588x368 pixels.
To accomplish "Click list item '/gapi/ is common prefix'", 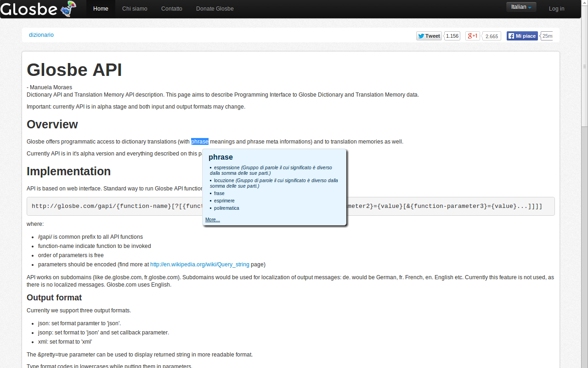I will click(90, 237).
